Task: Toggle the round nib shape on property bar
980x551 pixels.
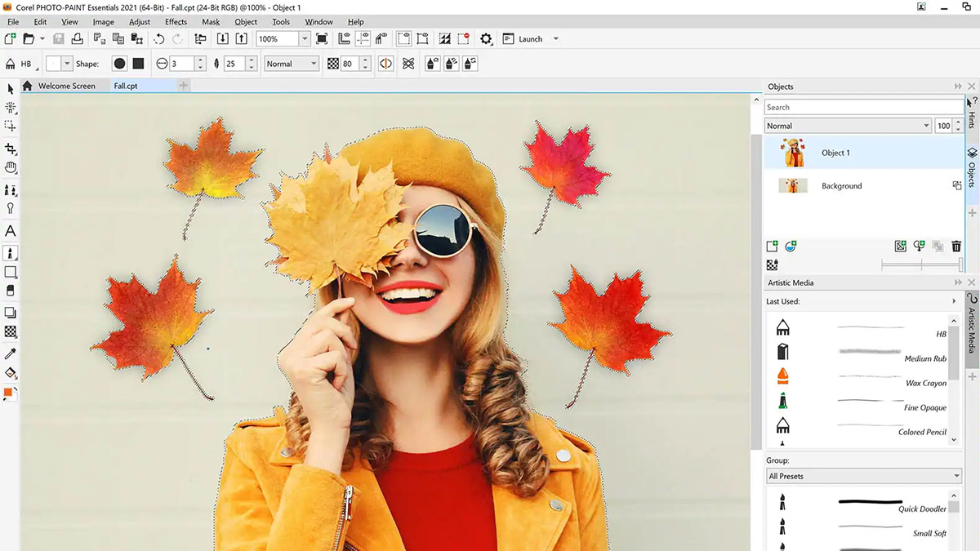Action: point(119,63)
